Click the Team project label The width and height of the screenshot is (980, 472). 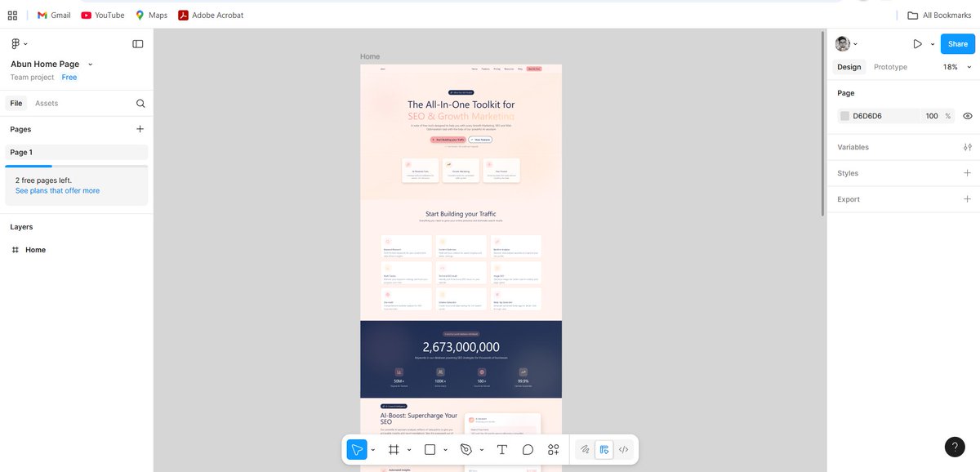(32, 78)
